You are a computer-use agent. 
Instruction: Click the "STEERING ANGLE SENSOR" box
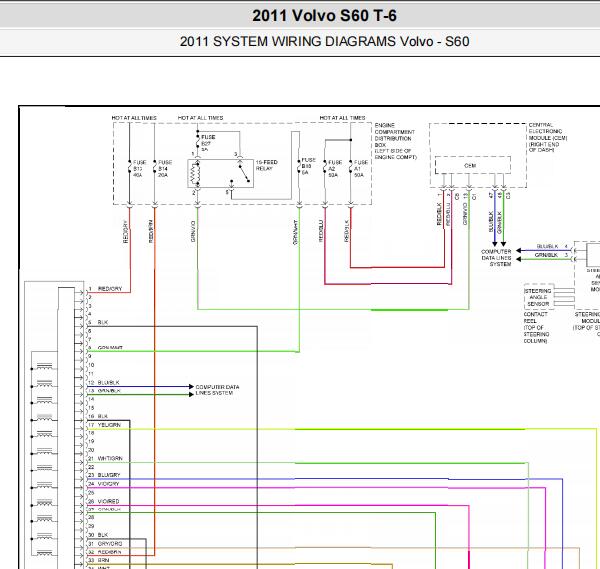538,297
